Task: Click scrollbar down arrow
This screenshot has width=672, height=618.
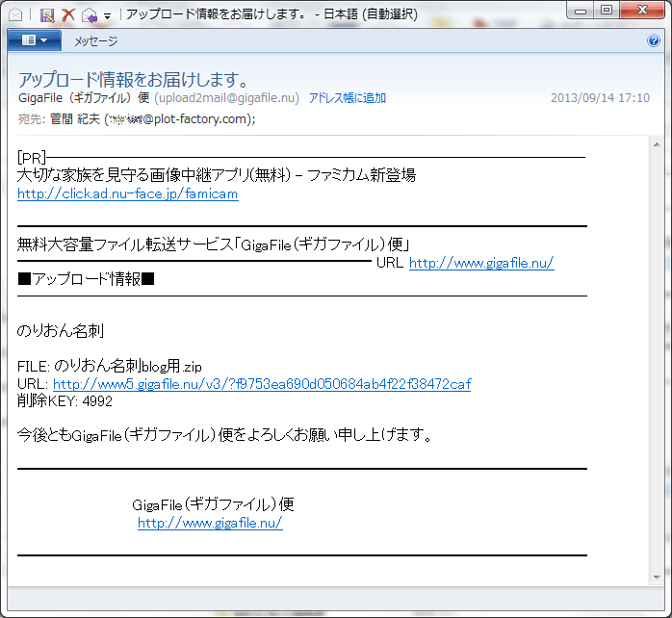Action: point(657,578)
